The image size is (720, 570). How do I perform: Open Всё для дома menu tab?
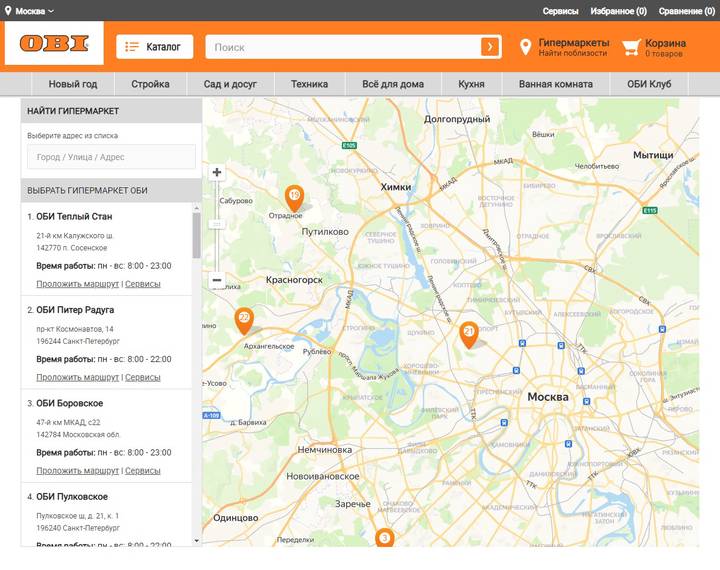[x=393, y=84]
